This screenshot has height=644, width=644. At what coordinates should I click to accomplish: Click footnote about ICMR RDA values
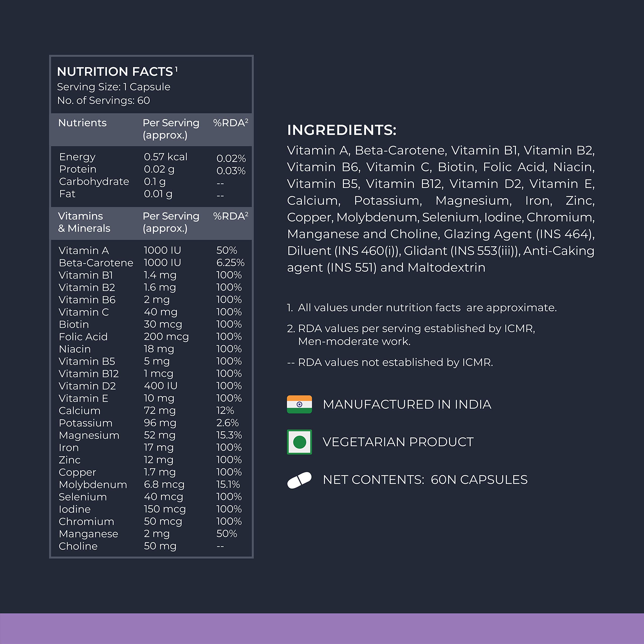click(x=411, y=335)
